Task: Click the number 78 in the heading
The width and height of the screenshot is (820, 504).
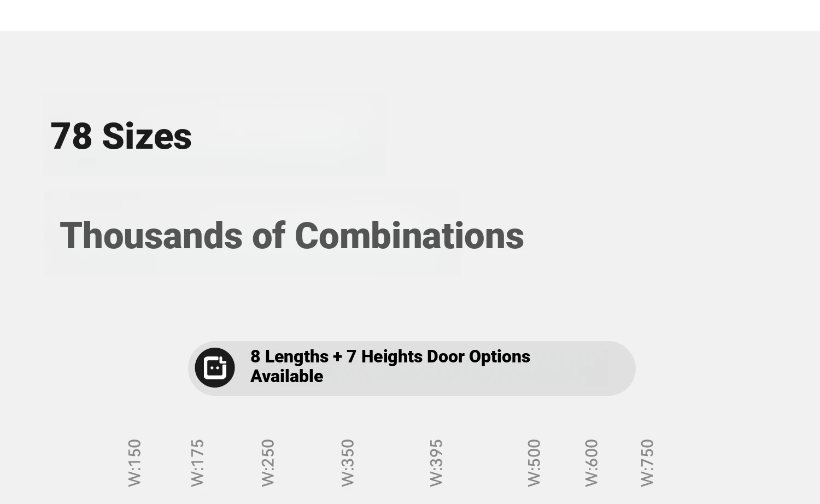Action: coord(71,136)
